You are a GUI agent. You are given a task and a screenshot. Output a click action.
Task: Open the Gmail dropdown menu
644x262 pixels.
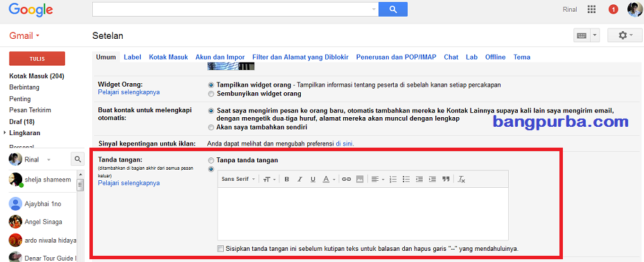(24, 36)
